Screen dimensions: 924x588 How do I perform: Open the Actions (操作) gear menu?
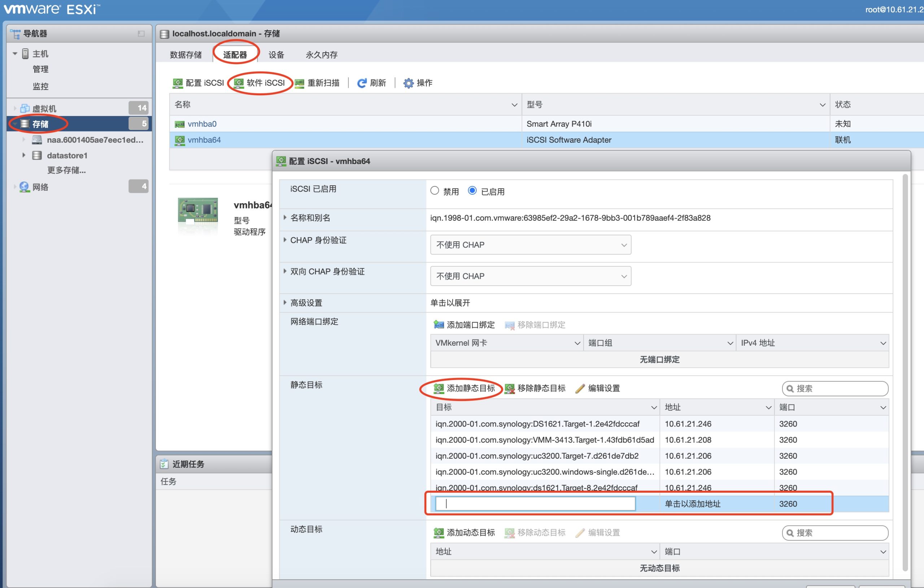pyautogui.click(x=418, y=83)
